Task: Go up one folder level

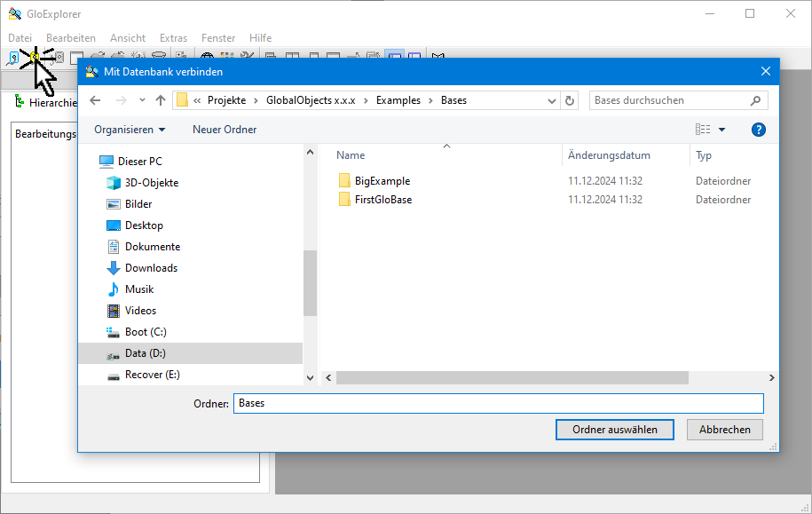Action: (161, 100)
